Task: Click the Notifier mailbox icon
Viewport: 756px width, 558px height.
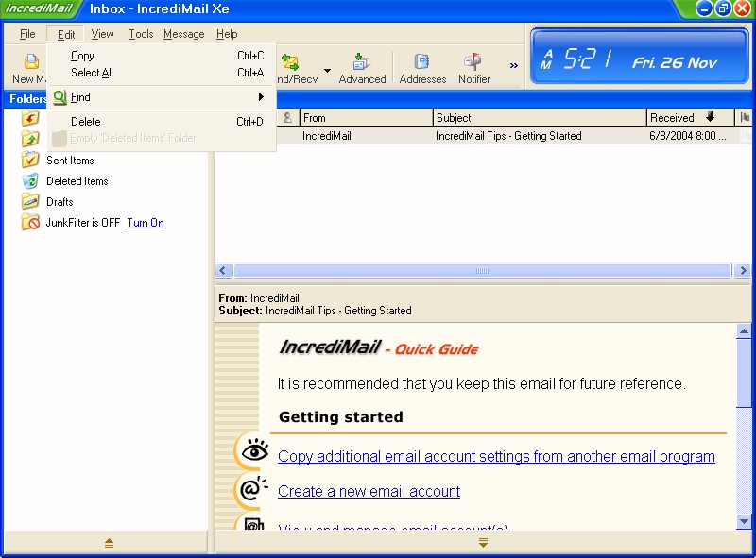Action: pyautogui.click(x=473, y=63)
